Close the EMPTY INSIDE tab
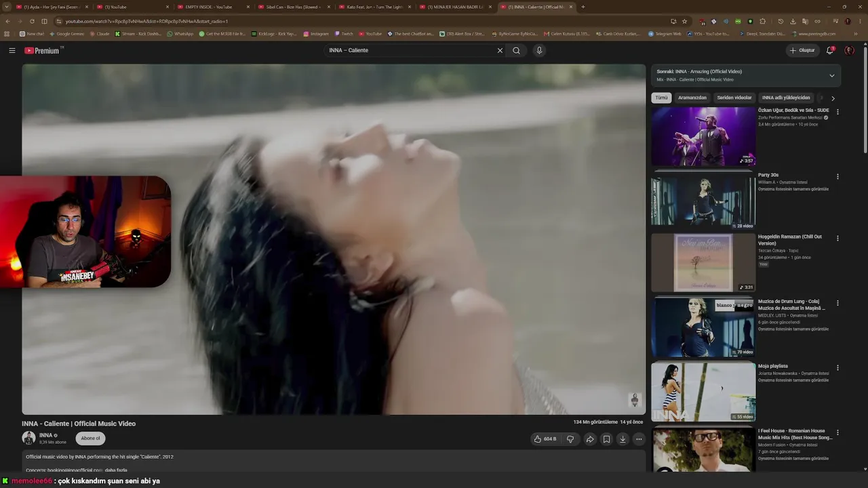Viewport: 868px width, 488px height. click(x=248, y=7)
